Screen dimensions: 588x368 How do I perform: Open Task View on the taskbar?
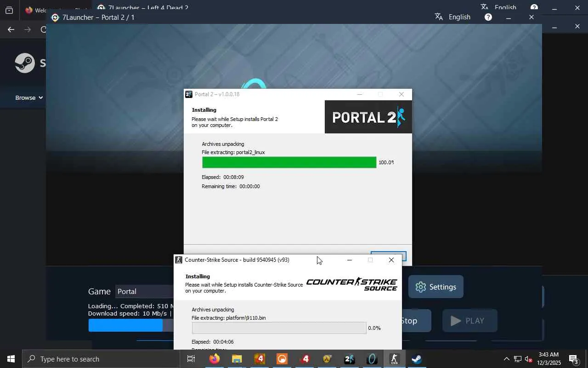click(191, 359)
